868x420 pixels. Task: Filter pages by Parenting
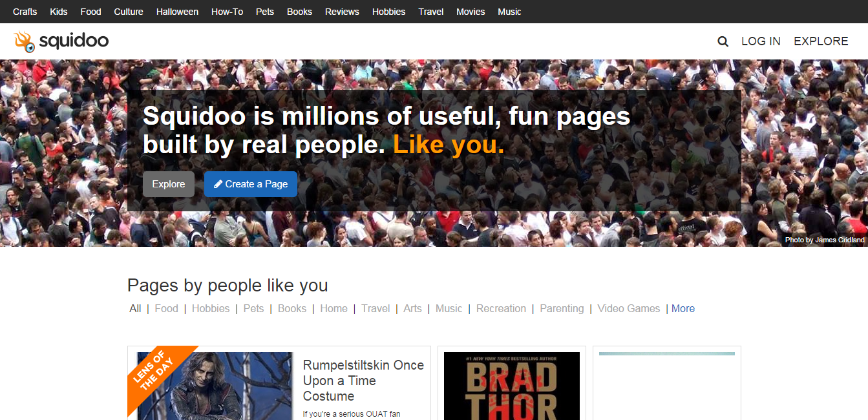562,308
